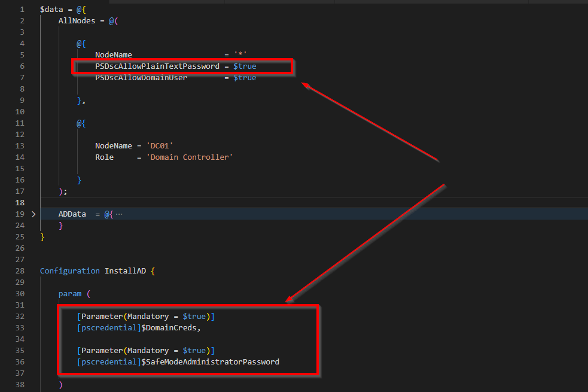
Task: Click the pscredential type on line 33
Action: click(x=109, y=328)
